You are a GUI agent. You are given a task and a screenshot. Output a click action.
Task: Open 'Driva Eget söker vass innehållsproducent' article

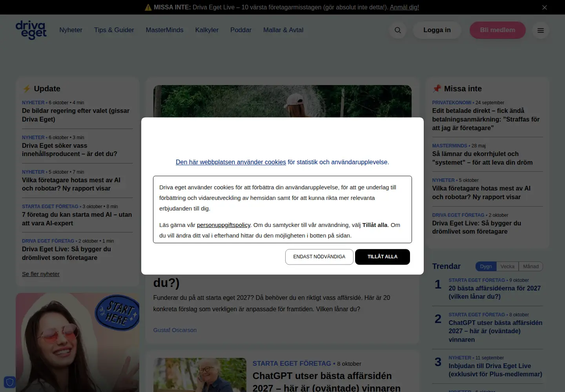[69, 150]
